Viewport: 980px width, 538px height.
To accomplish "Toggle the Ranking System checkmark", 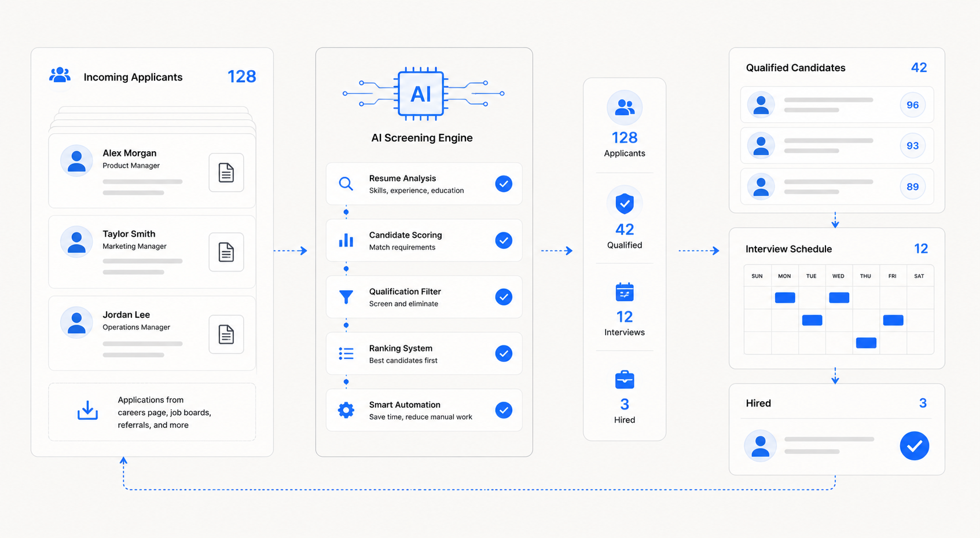I will coord(504,354).
